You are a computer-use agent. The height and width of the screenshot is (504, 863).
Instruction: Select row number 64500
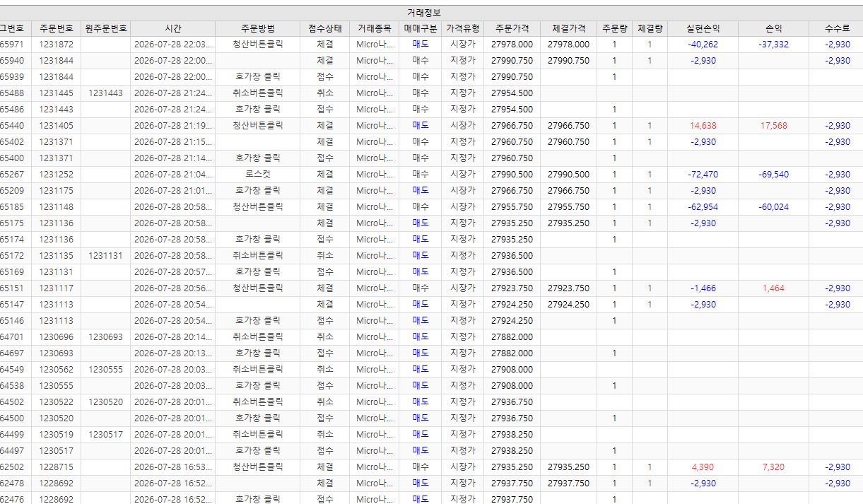pyautogui.click(x=11, y=418)
